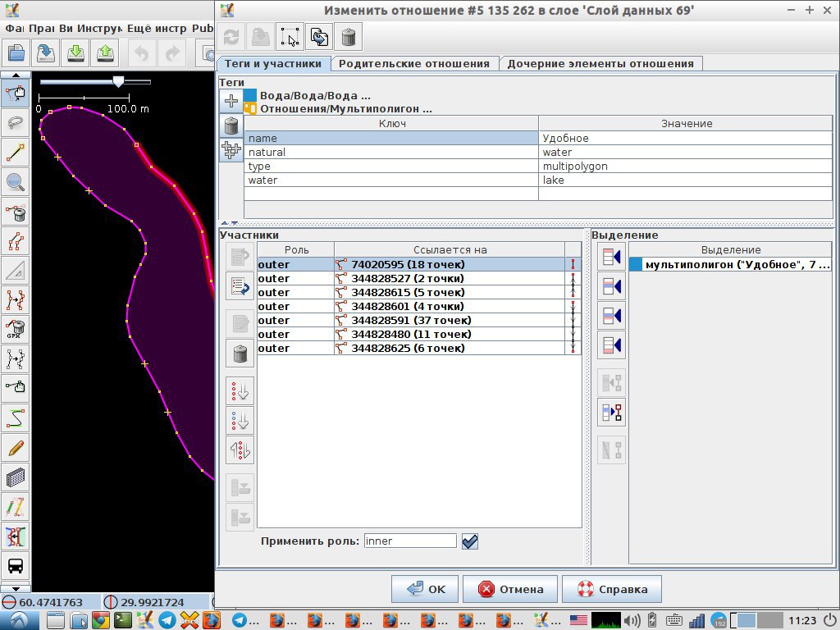840x630 pixels.
Task: Expand sidebar toolbar with bottom arrow
Action: coord(16,589)
